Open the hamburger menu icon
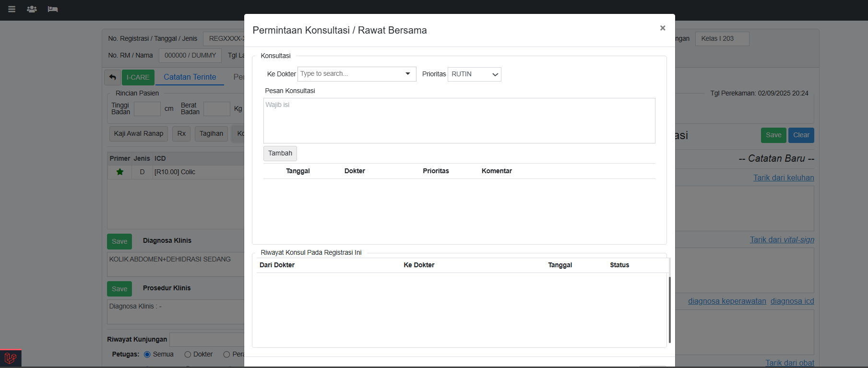868x368 pixels. [12, 9]
